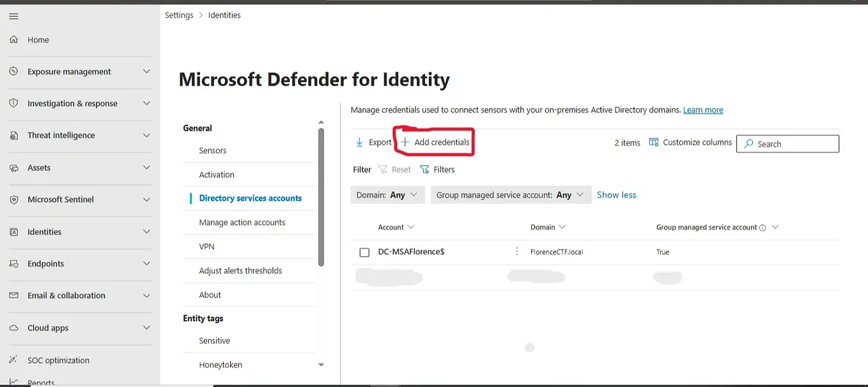Expand the Email & collaboration chevron
Screen dimensions: 868x387
(146, 296)
